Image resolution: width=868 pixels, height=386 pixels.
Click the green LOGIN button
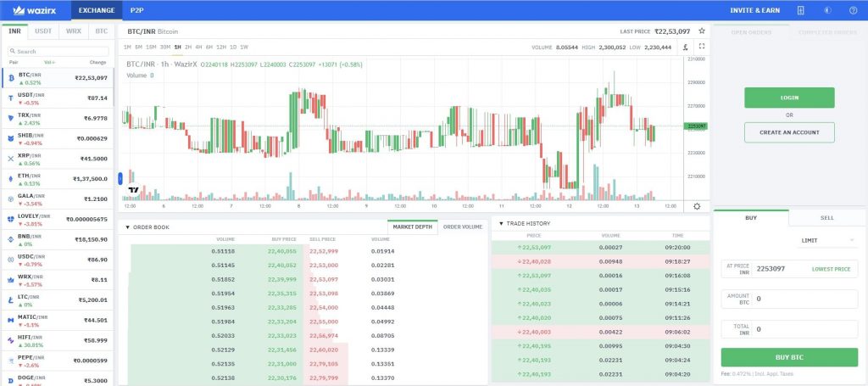(789, 98)
